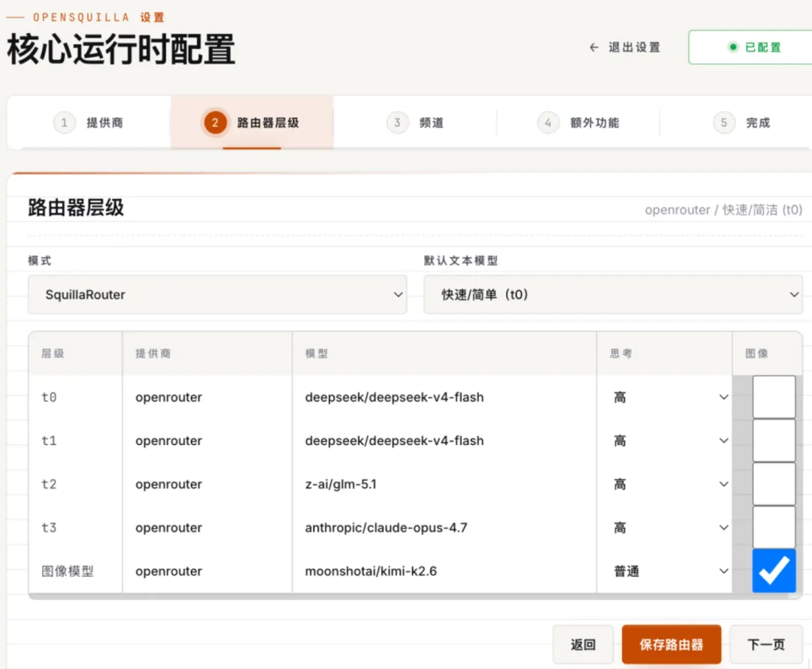Enable the image checkbox for row t2
812x669 pixels.
pos(774,484)
